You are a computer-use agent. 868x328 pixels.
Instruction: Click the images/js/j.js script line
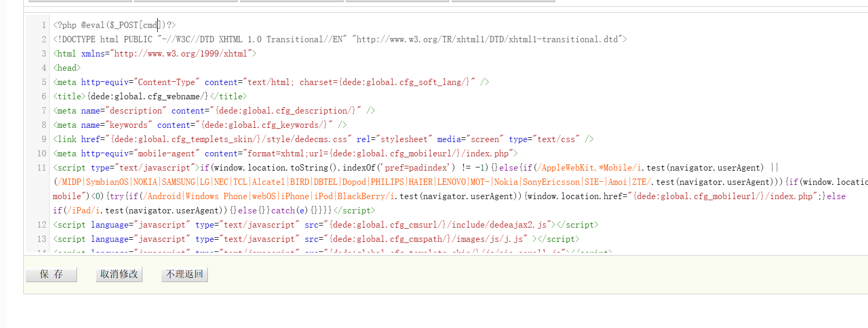pyautogui.click(x=316, y=239)
